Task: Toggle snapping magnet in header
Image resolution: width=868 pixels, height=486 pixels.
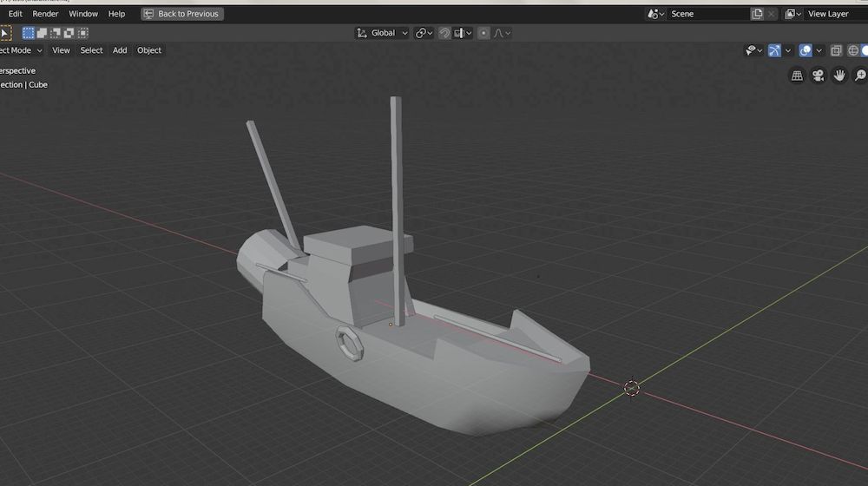Action: tap(444, 33)
